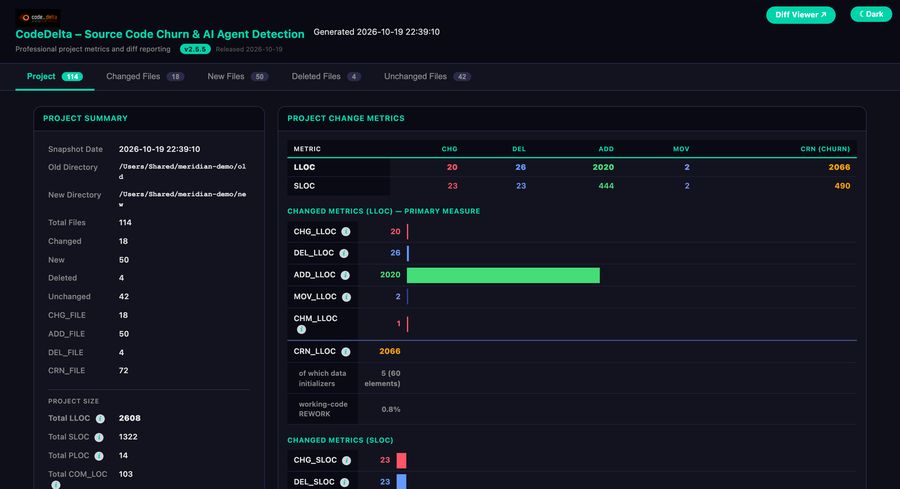The image size is (900, 489).
Task: Switch to the Unchanged Files tab
Action: point(427,76)
